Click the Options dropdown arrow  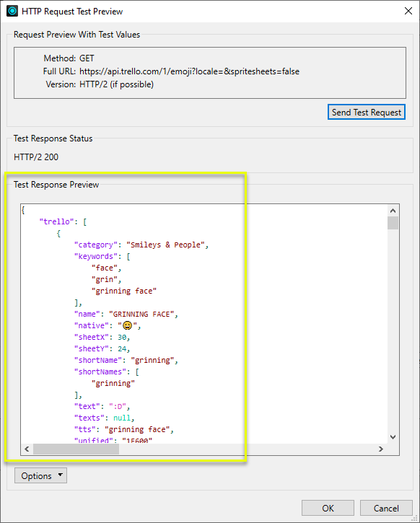61,475
